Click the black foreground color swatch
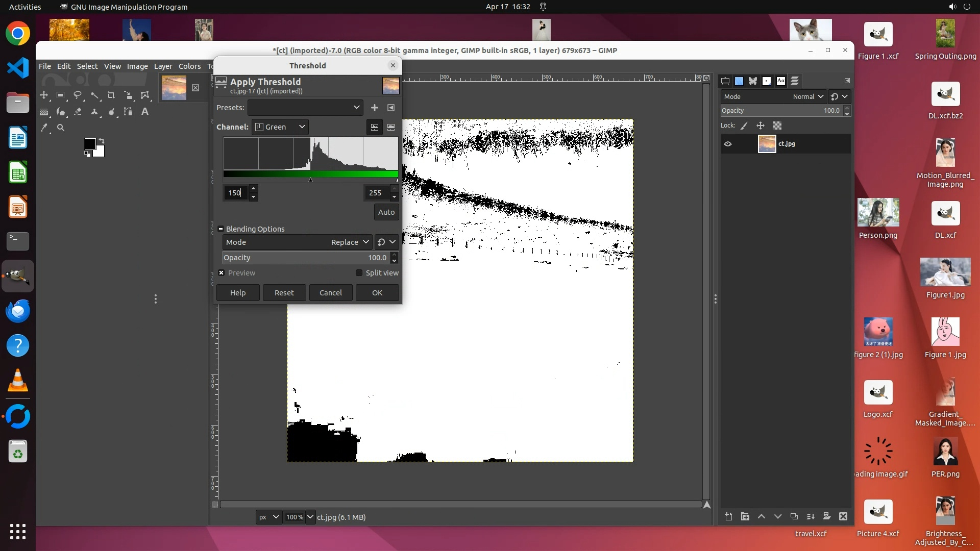The height and width of the screenshot is (551, 980). click(90, 144)
